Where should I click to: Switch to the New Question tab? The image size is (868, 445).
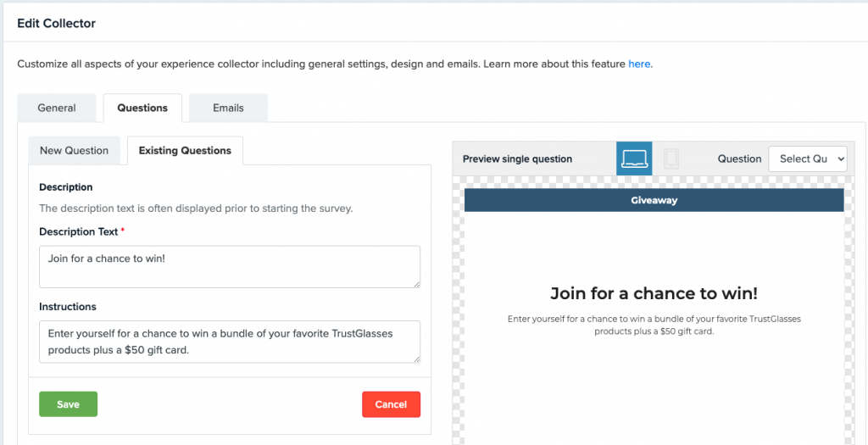pyautogui.click(x=75, y=150)
